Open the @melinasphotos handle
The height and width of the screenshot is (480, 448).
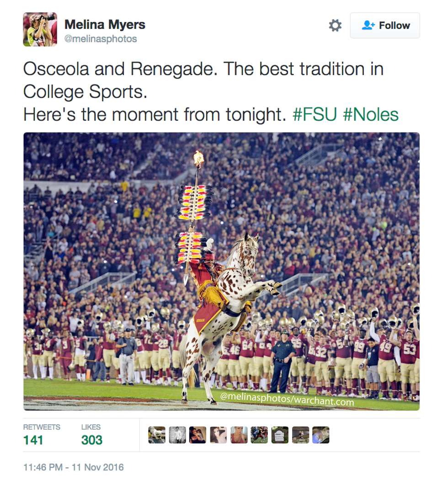point(101,39)
